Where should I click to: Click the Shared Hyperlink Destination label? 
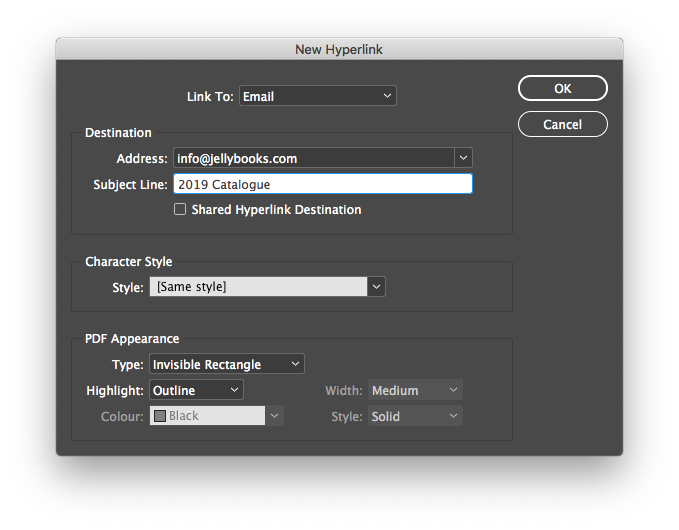point(276,210)
